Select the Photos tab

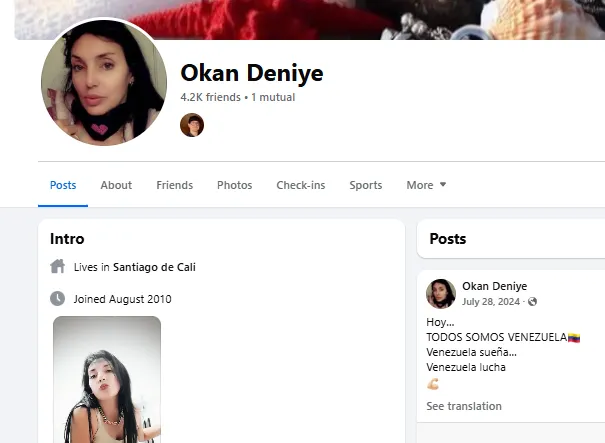pyautogui.click(x=235, y=185)
